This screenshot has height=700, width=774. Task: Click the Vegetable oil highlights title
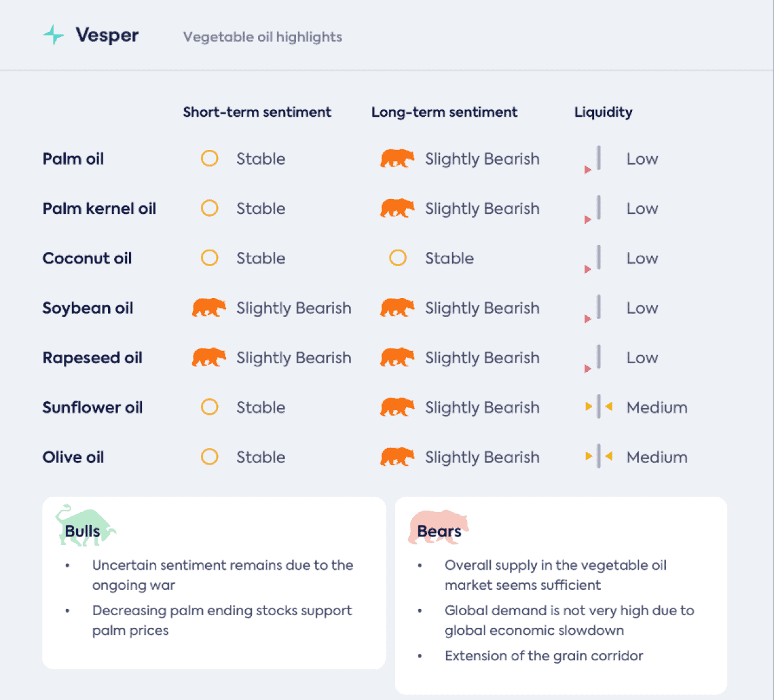262,37
